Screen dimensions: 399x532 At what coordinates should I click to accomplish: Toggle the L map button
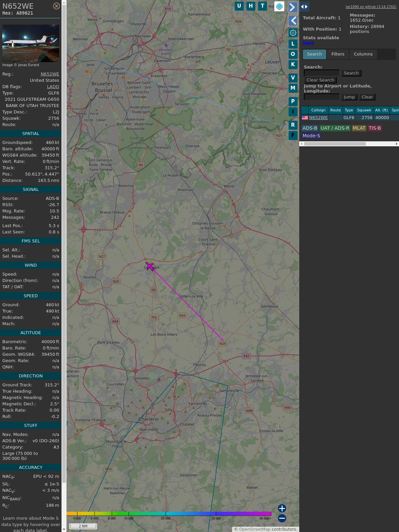click(x=293, y=44)
